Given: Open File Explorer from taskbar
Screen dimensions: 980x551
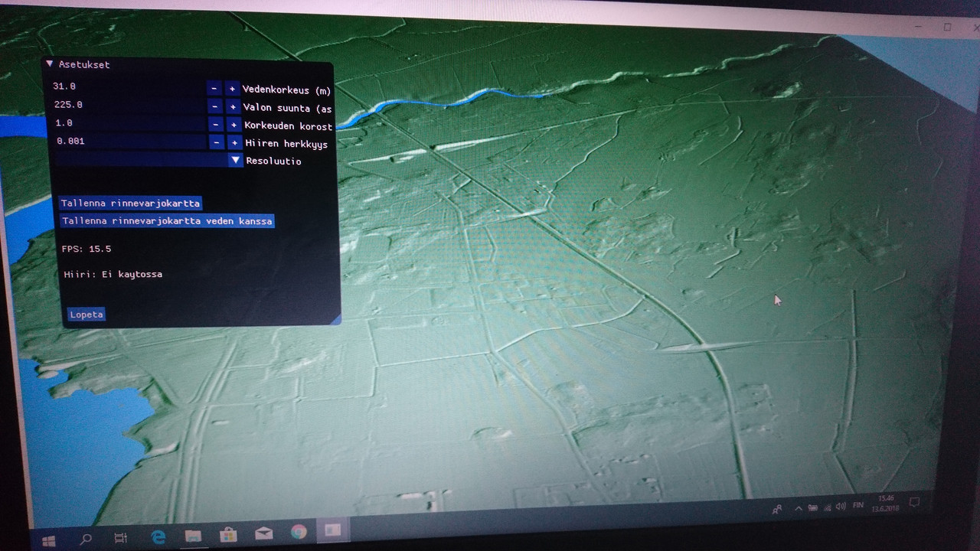Looking at the screenshot, I should point(192,536).
